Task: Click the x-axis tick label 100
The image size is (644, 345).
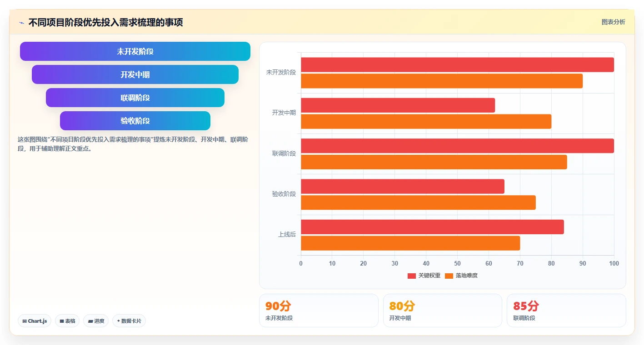Action: click(x=614, y=263)
